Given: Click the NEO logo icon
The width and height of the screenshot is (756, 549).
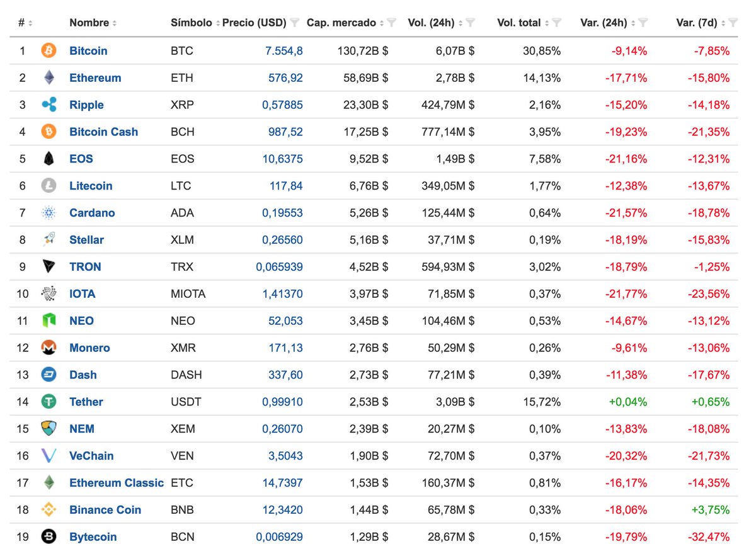Looking at the screenshot, I should pos(49,320).
